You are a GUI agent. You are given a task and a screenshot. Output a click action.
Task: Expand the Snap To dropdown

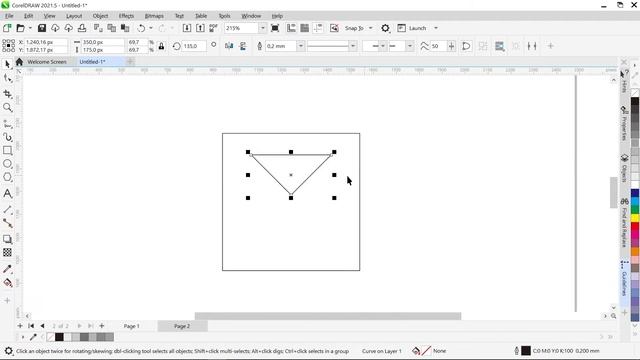tap(371, 28)
